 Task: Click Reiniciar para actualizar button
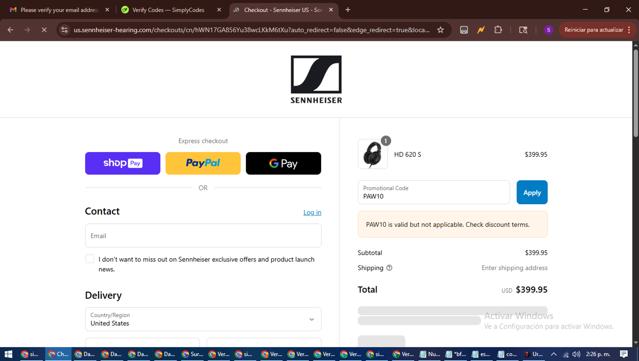point(594,30)
